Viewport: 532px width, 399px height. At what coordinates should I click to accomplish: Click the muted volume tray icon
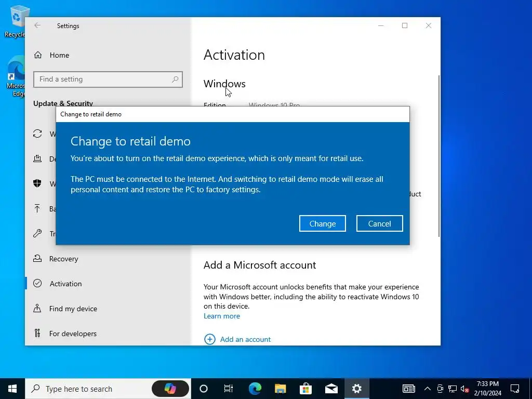tap(464, 389)
